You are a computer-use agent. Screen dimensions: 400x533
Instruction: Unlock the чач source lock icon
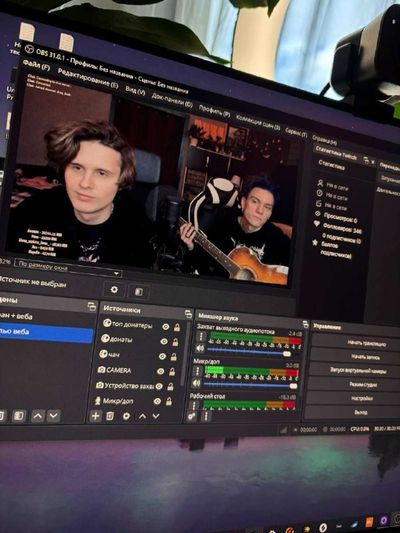(174, 357)
